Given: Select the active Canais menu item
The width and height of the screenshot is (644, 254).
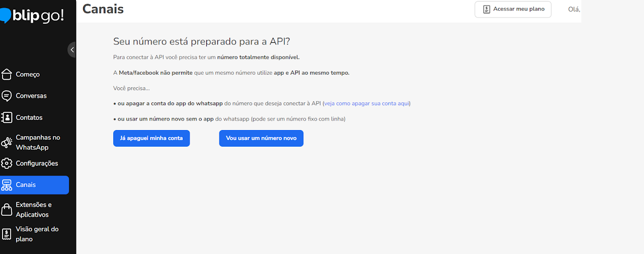Looking at the screenshot, I should coord(34,185).
